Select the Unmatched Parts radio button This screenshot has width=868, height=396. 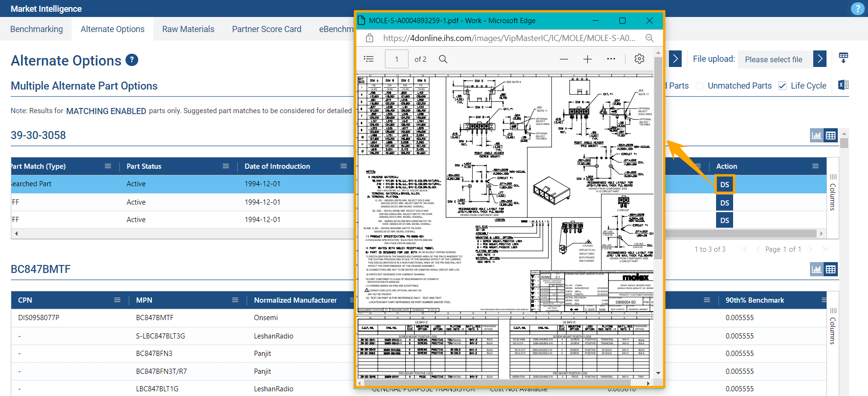699,86
